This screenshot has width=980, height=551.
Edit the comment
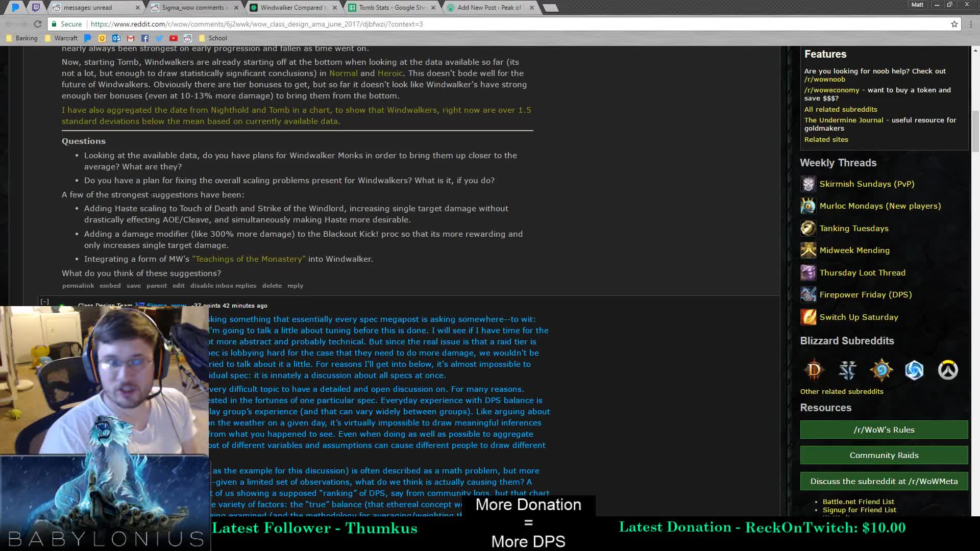[179, 286]
